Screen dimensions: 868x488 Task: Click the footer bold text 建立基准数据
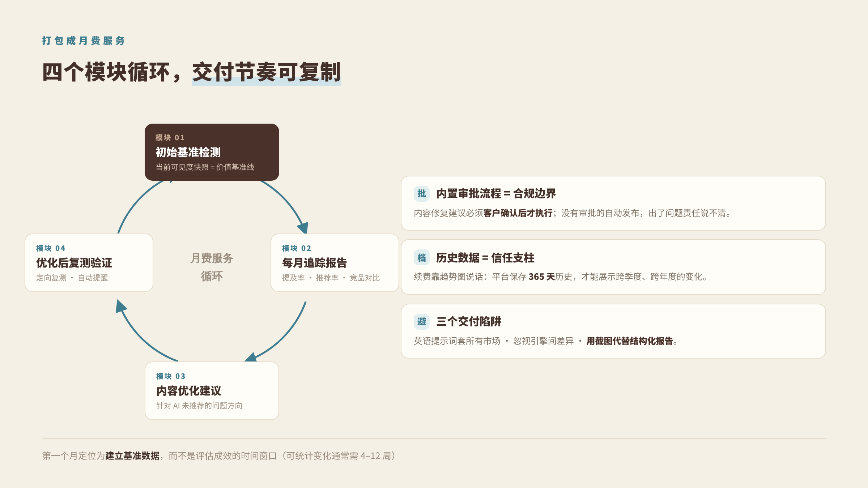(x=132, y=456)
